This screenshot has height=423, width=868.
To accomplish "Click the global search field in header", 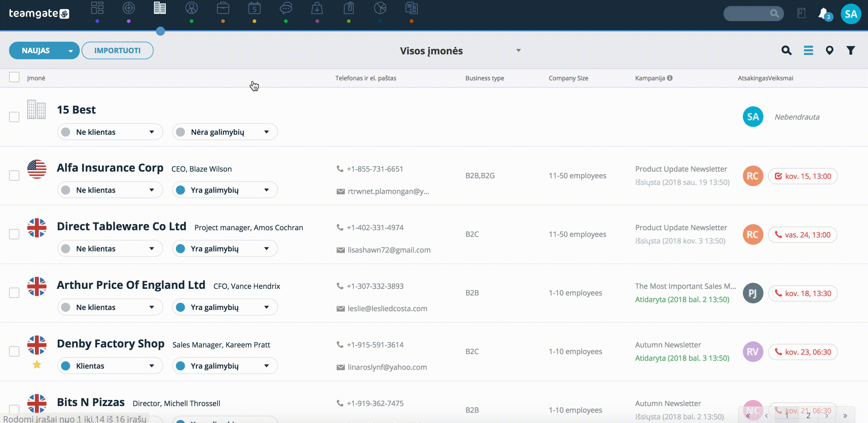I will pos(753,14).
